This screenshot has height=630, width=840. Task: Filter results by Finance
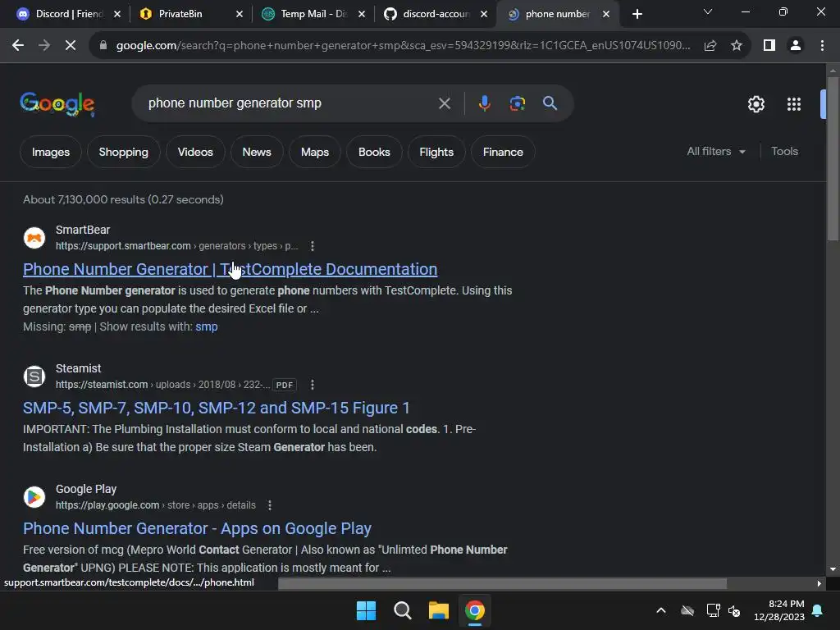pyautogui.click(x=503, y=152)
